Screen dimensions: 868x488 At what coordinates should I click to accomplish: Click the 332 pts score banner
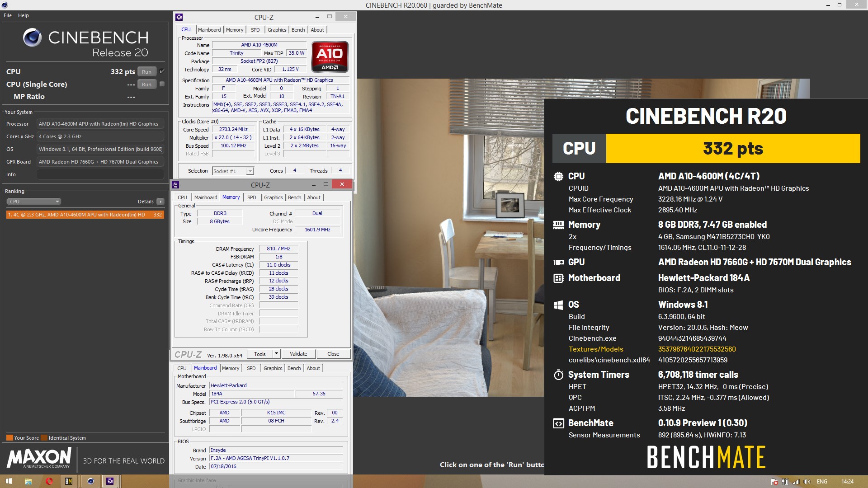point(733,148)
